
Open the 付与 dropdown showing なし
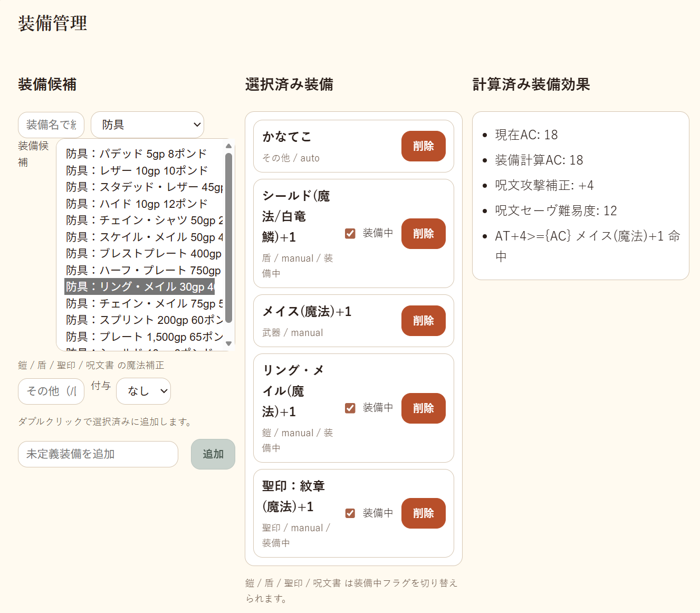[x=143, y=391]
